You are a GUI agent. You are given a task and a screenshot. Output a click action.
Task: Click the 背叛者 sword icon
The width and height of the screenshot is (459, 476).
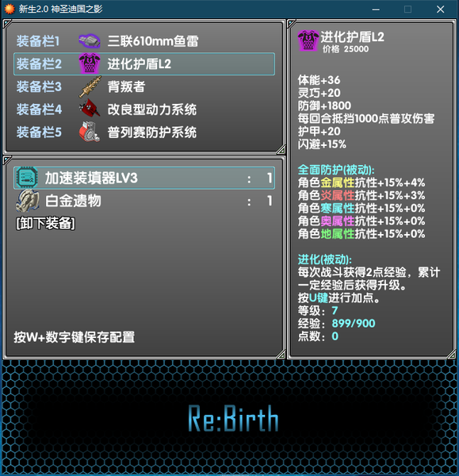pos(90,86)
